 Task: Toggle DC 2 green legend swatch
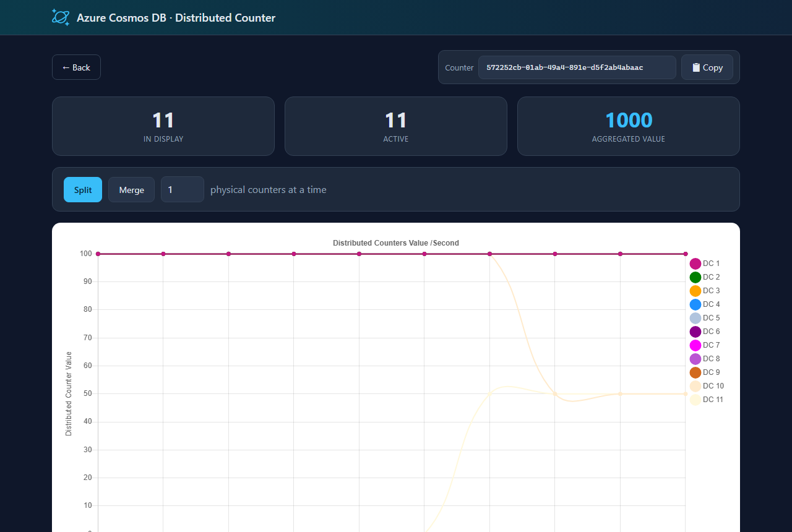[x=695, y=277]
